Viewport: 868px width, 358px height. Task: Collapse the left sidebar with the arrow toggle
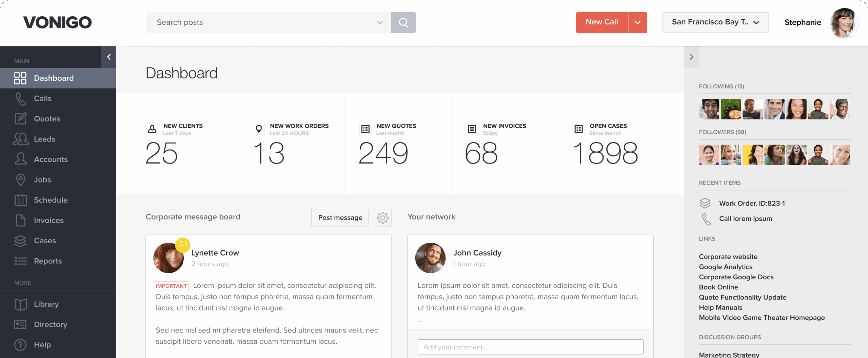[108, 57]
